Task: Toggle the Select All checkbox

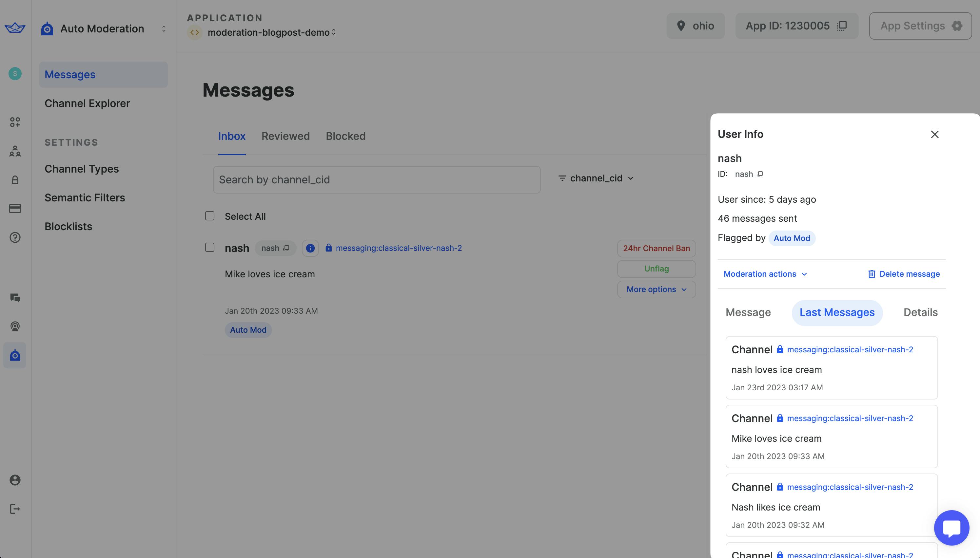Action: pos(209,216)
